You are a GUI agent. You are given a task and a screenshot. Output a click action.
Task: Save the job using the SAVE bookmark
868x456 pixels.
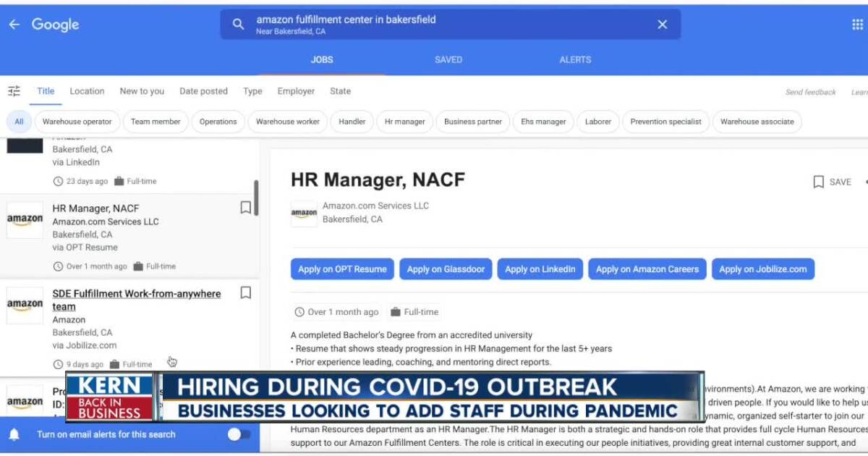(x=832, y=182)
